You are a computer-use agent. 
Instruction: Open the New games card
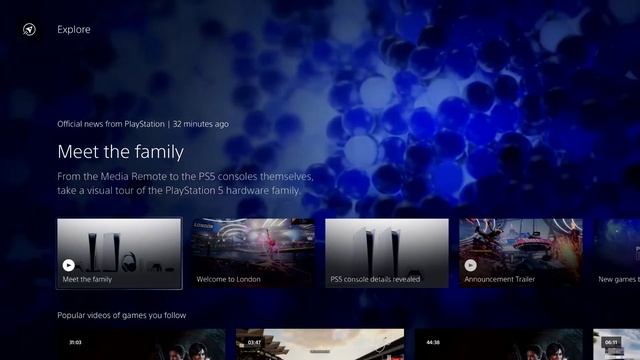(x=617, y=253)
